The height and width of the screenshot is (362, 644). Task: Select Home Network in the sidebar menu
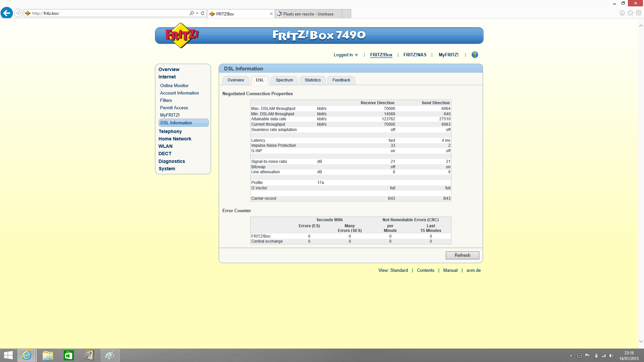click(x=175, y=139)
